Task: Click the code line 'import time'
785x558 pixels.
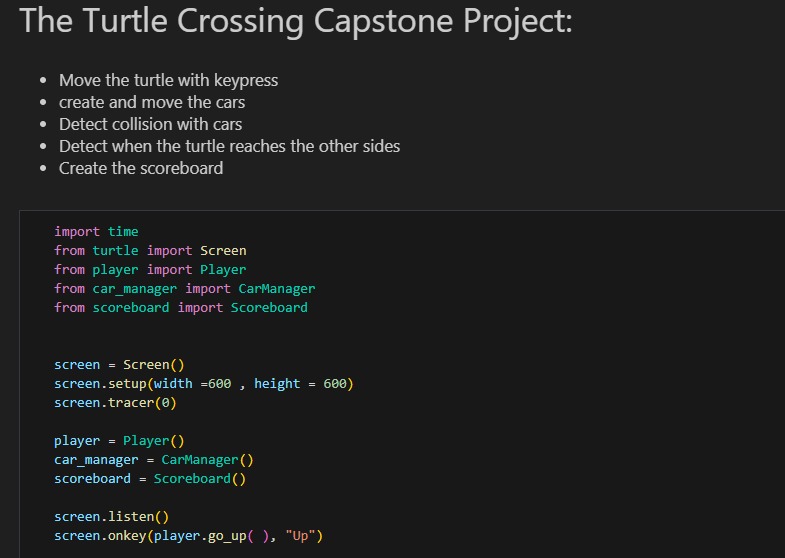Action: [96, 232]
